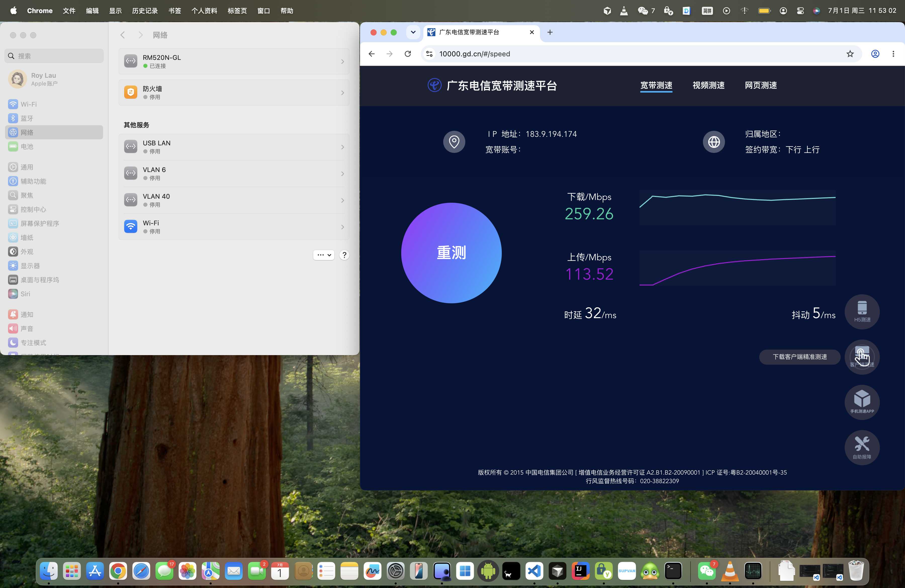
Task: Open Chrome profile avatar icon
Action: click(x=875, y=54)
